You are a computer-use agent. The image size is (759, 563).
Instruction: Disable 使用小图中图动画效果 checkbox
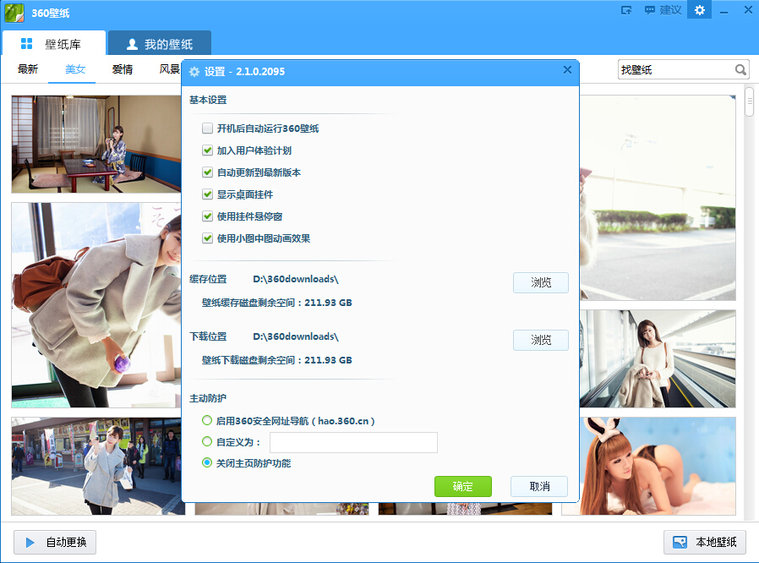207,238
